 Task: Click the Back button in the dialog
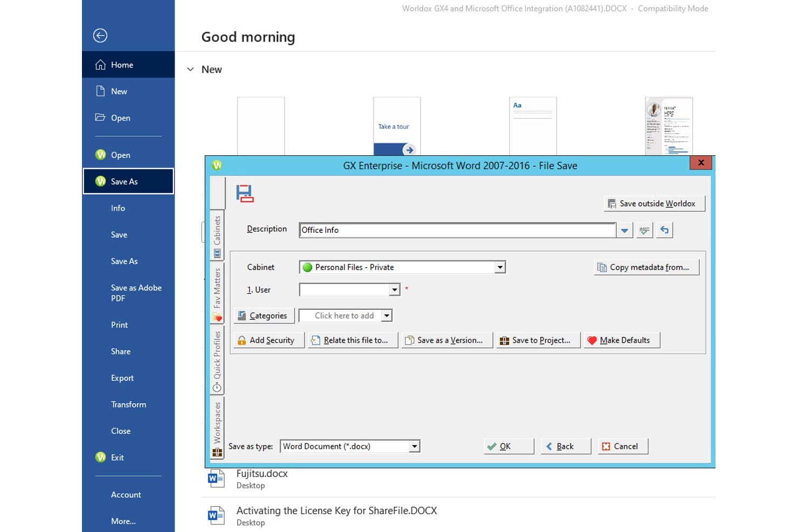pyautogui.click(x=566, y=446)
